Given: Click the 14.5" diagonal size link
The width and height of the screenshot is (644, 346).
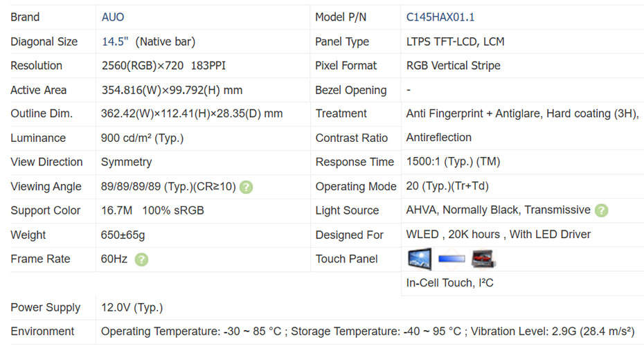Looking at the screenshot, I should pyautogui.click(x=115, y=42).
